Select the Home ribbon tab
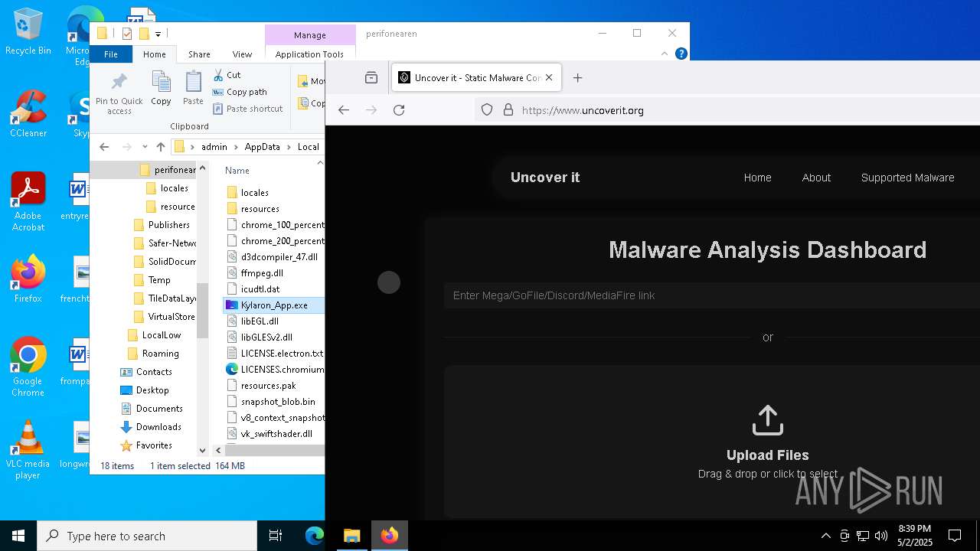 pos(155,54)
